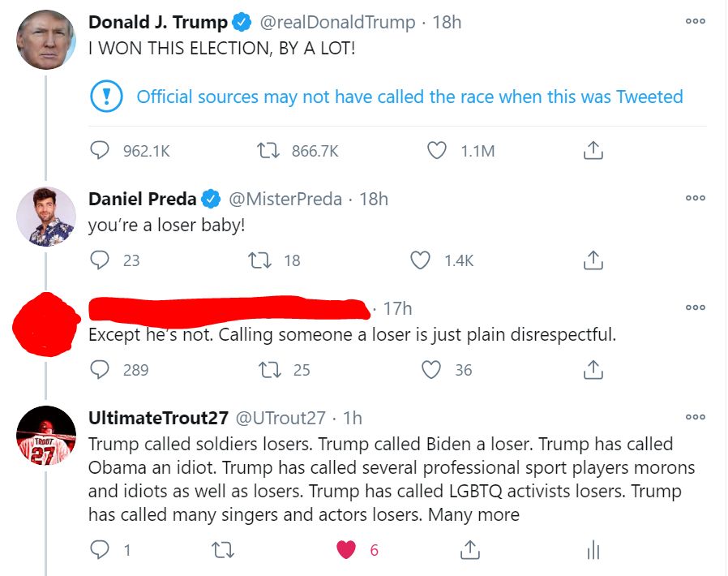Share the top election tweet
This screenshot has width=728, height=576.
593,150
